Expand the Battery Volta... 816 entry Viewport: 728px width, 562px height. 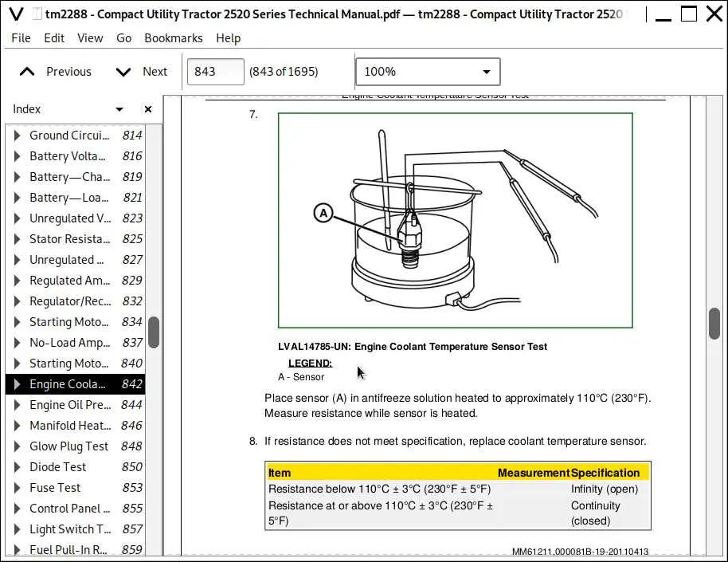click(18, 156)
